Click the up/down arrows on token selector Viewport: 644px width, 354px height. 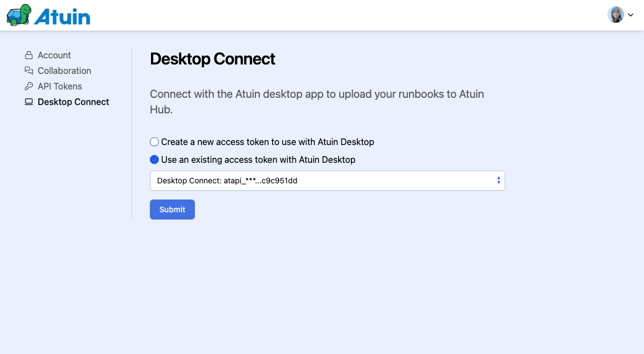499,181
